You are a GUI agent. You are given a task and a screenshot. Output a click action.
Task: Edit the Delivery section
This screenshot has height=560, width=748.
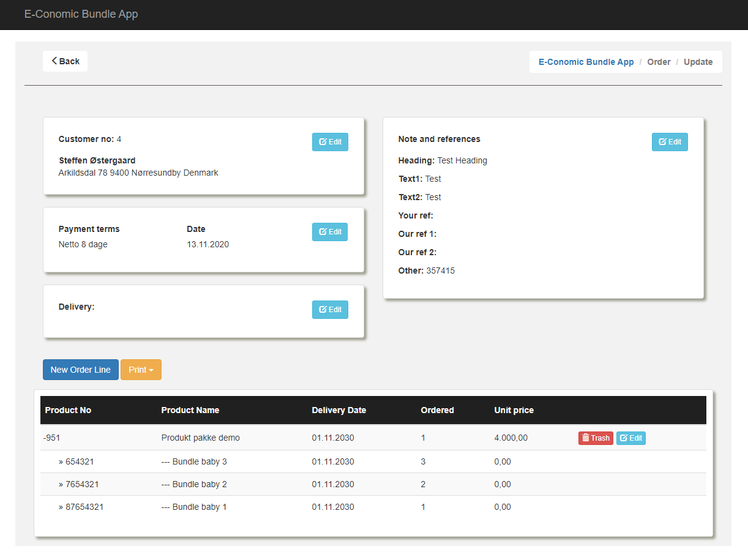coord(330,310)
